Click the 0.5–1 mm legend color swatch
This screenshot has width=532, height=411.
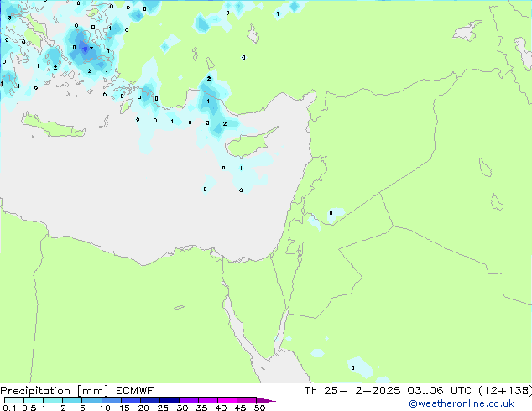click(34, 400)
